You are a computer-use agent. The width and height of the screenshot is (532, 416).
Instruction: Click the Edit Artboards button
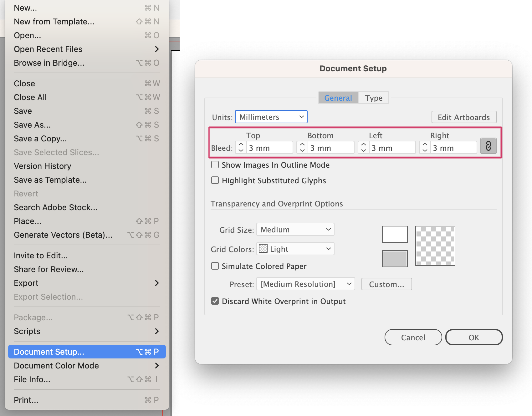coord(464,117)
